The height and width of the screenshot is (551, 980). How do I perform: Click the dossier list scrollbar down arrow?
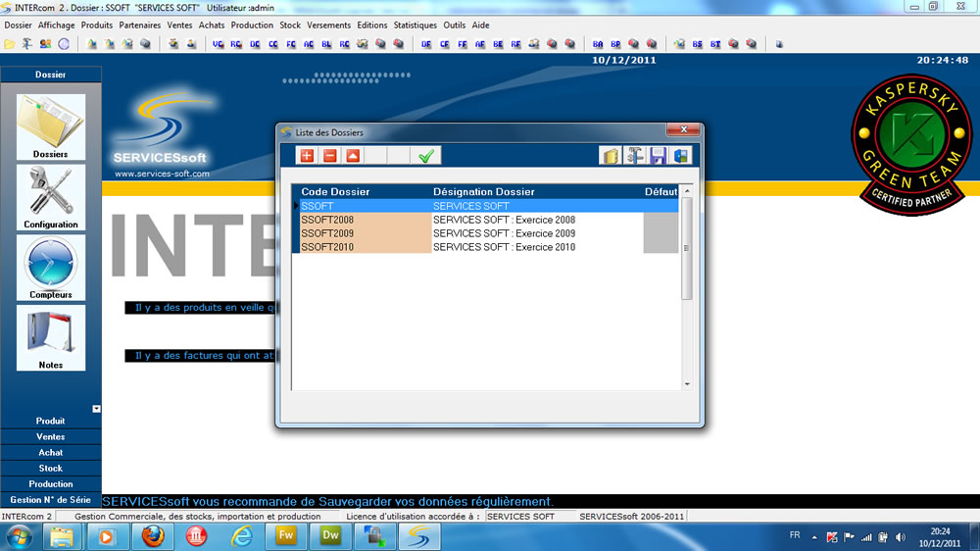click(687, 384)
